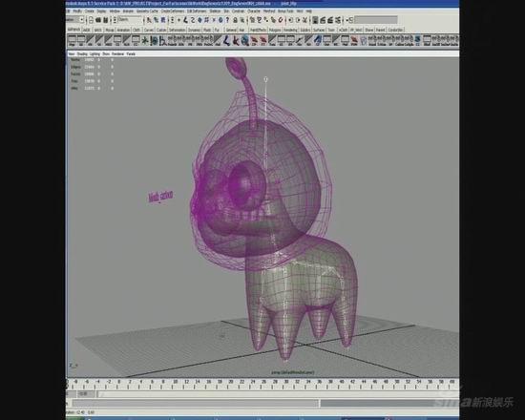Switch to the Polygons shelf tab
Screen dimensions: 525x420
275,30
